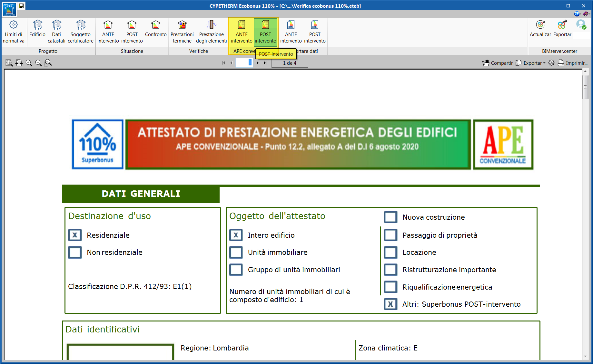Click the Passaggio di proprietà checkbox
Screen dimensions: 593x364
390,235
